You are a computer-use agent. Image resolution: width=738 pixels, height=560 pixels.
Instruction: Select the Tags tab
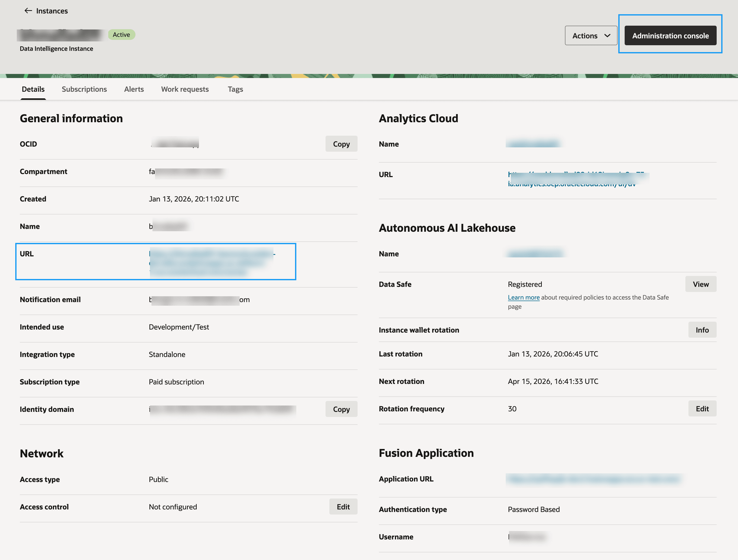coord(235,89)
